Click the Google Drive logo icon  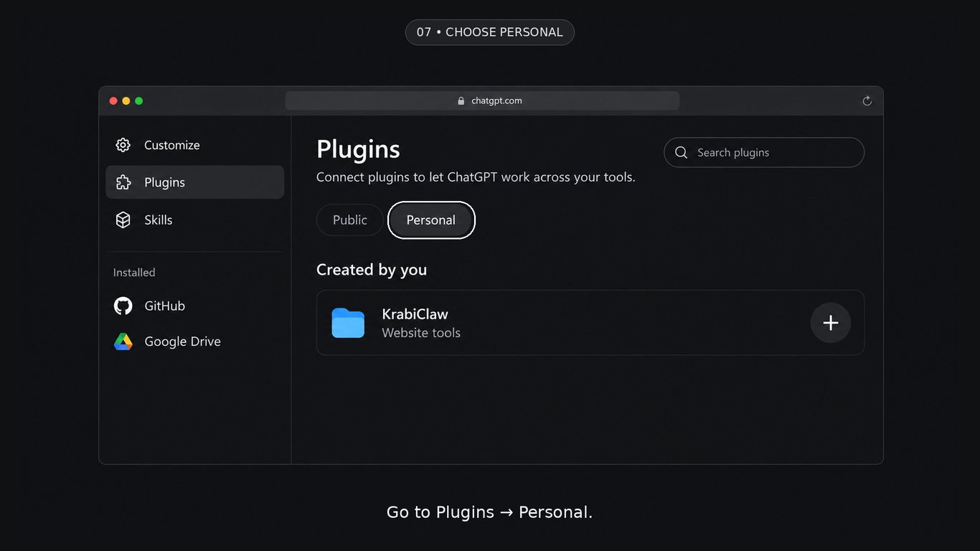pyautogui.click(x=123, y=342)
